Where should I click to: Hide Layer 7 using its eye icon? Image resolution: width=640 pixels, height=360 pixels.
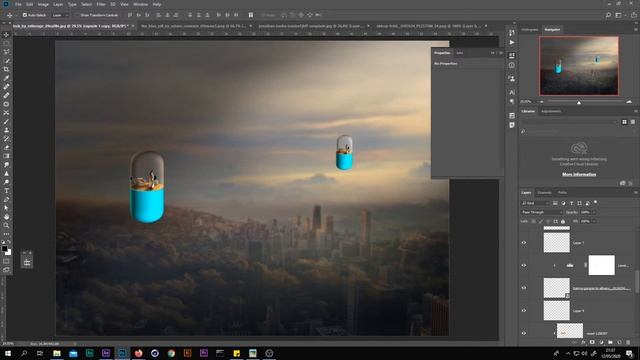(x=524, y=243)
